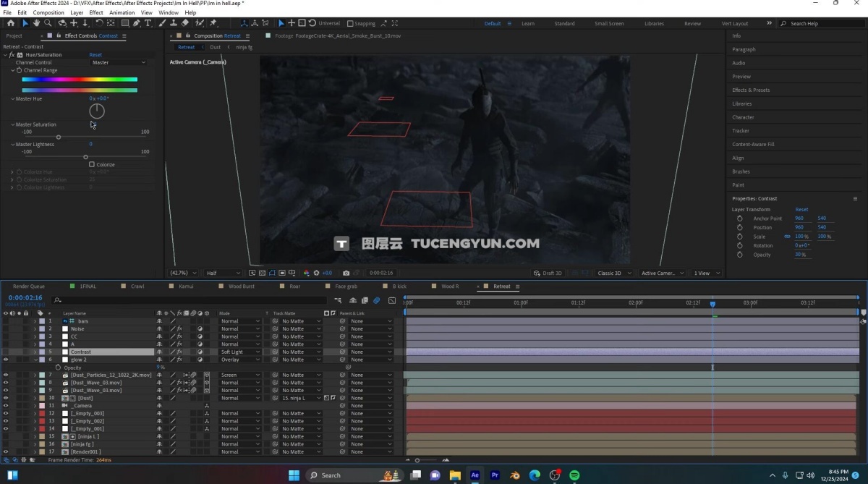
Task: Open the Animation menu
Action: point(122,12)
